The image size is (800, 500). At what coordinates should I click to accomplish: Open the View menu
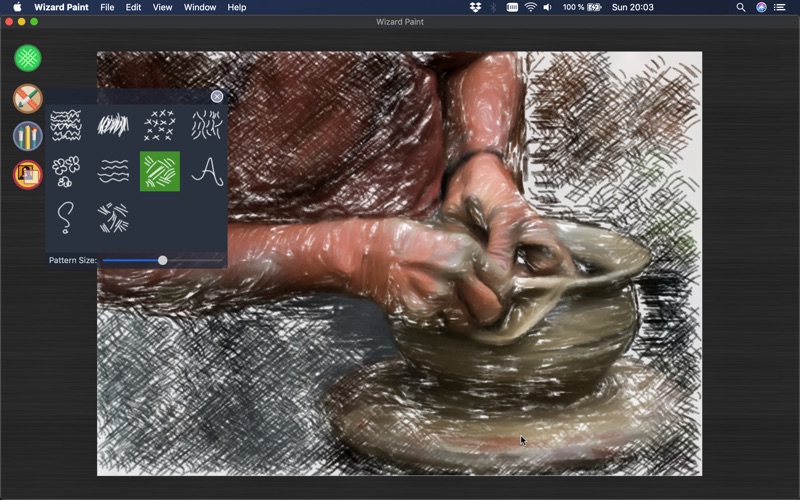click(162, 7)
